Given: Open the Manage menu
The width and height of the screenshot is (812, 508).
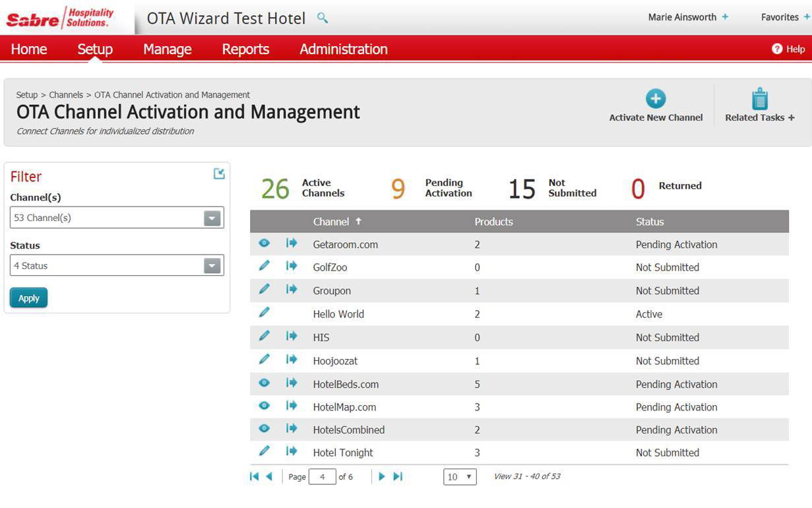Looking at the screenshot, I should (168, 49).
